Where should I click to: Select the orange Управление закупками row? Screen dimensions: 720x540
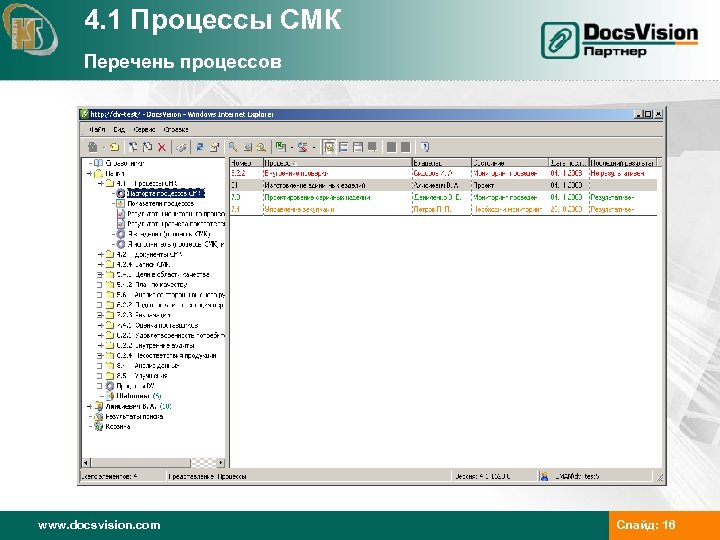(444, 209)
